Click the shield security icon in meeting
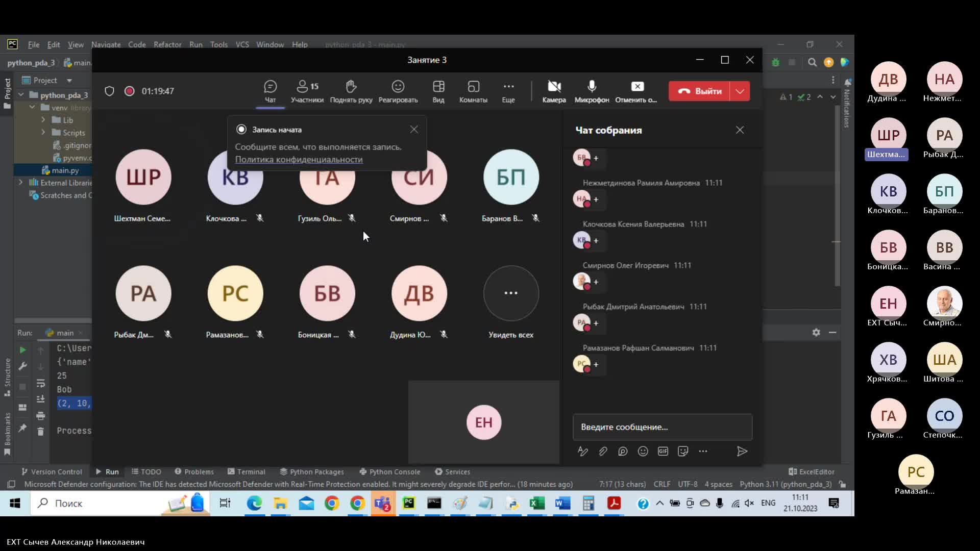 pos(109,91)
